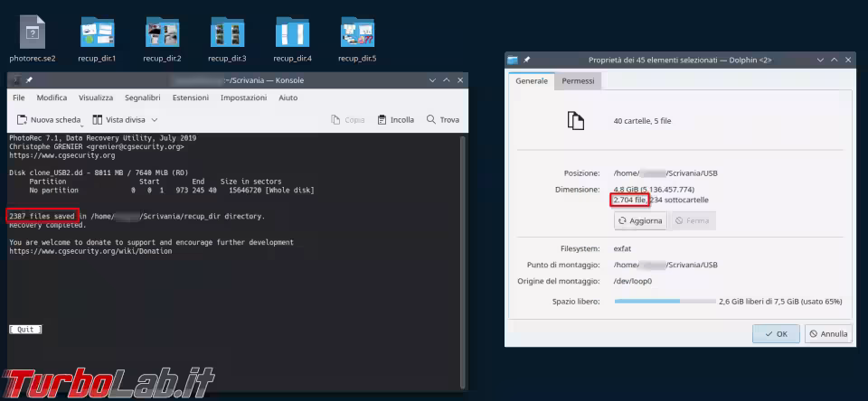Screen dimensions: 868x401
Task: Expand the Vista divisa dropdown arrow
Action: [x=155, y=119]
